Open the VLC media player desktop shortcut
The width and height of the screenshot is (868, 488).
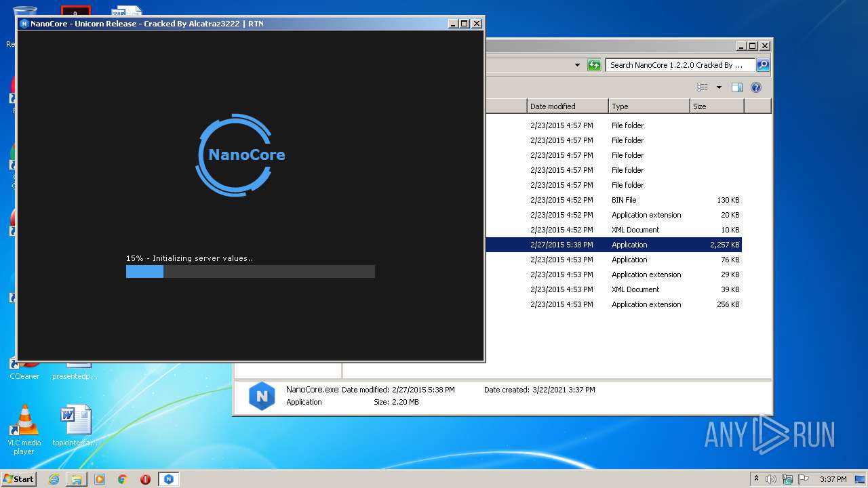tap(24, 430)
